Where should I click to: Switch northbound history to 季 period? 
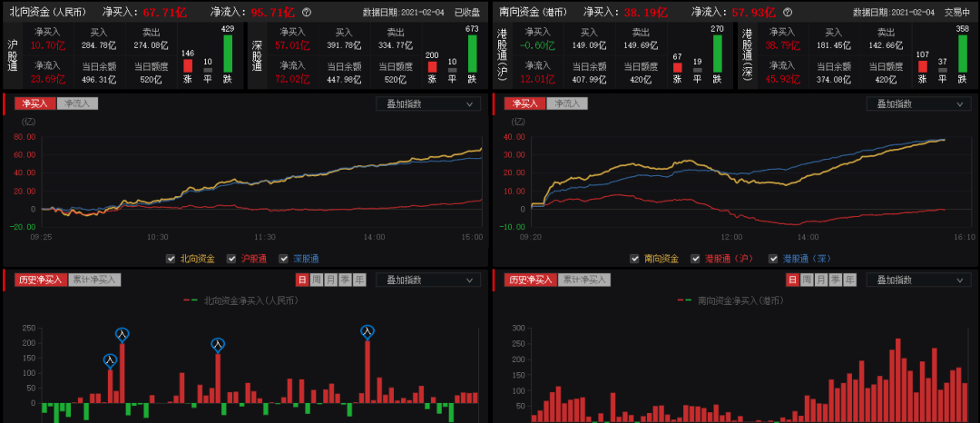coord(346,280)
